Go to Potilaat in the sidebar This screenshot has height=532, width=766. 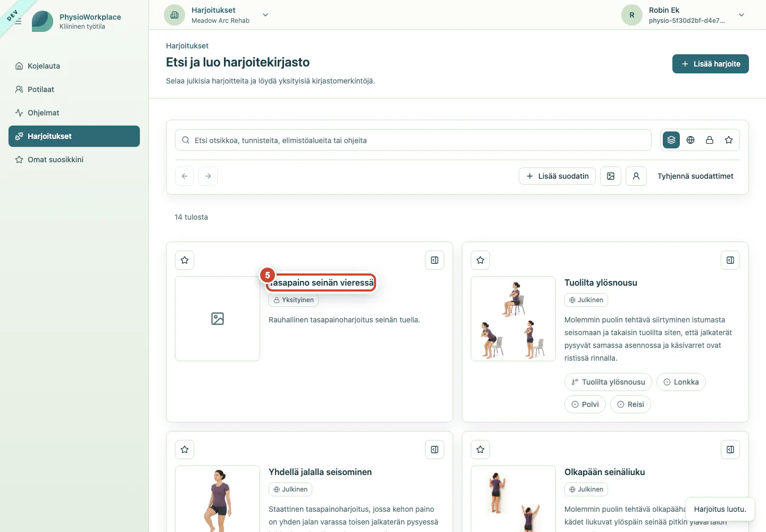74,89
